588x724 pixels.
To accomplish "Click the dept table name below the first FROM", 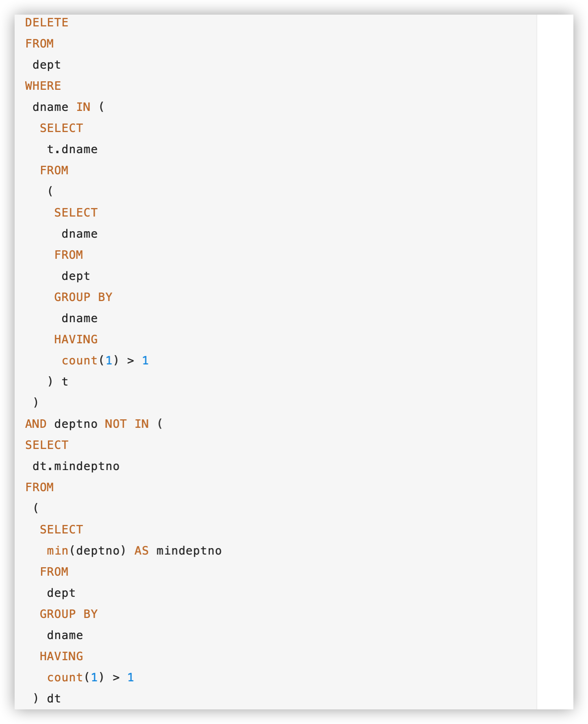I will 47,65.
